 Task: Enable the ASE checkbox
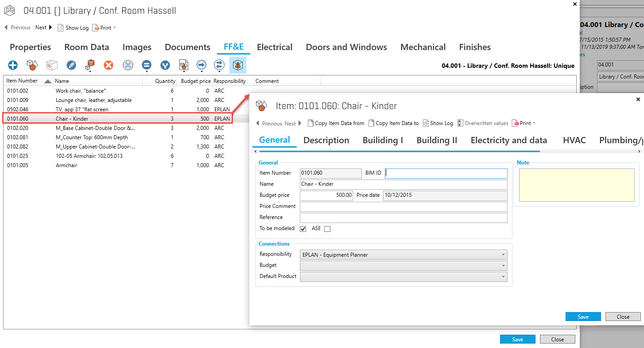pyautogui.click(x=327, y=229)
